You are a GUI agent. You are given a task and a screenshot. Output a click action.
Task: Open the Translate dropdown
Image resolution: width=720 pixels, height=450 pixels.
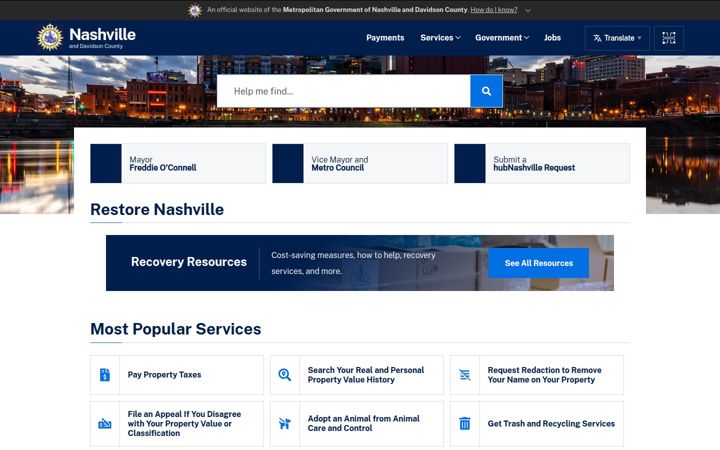tap(617, 38)
